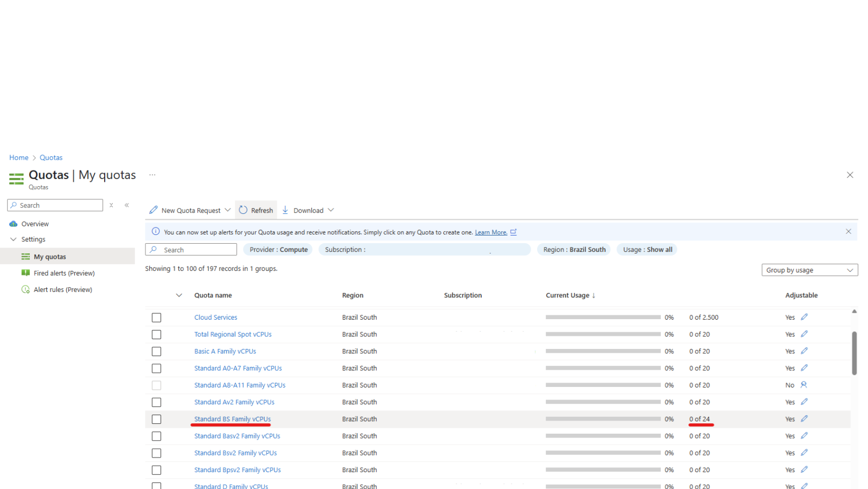
Task: Check the Cloud Services row checkbox
Action: pyautogui.click(x=157, y=317)
